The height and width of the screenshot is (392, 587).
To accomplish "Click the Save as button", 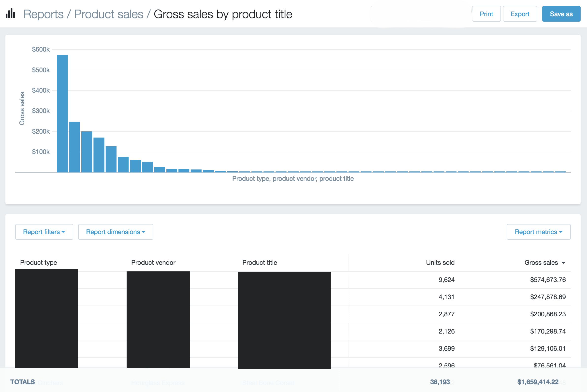I will pos(561,14).
